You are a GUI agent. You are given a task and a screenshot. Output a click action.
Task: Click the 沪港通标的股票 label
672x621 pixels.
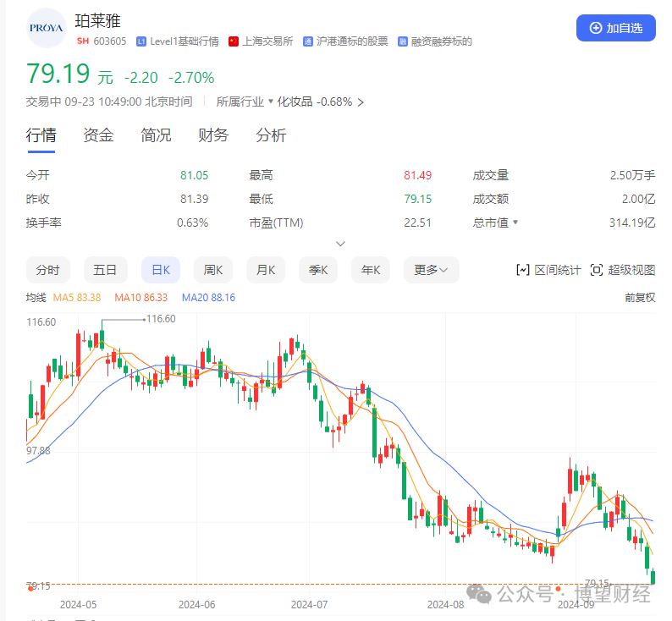point(352,41)
